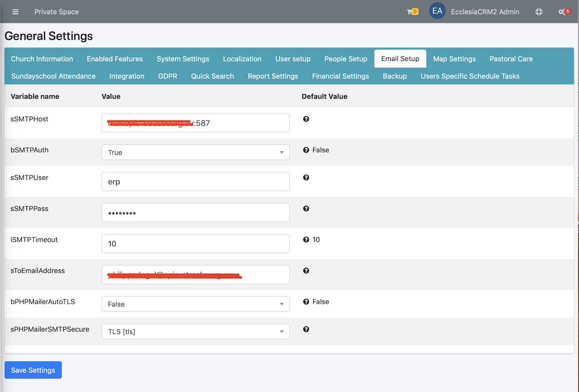Click the General Settings page heading

(49, 36)
